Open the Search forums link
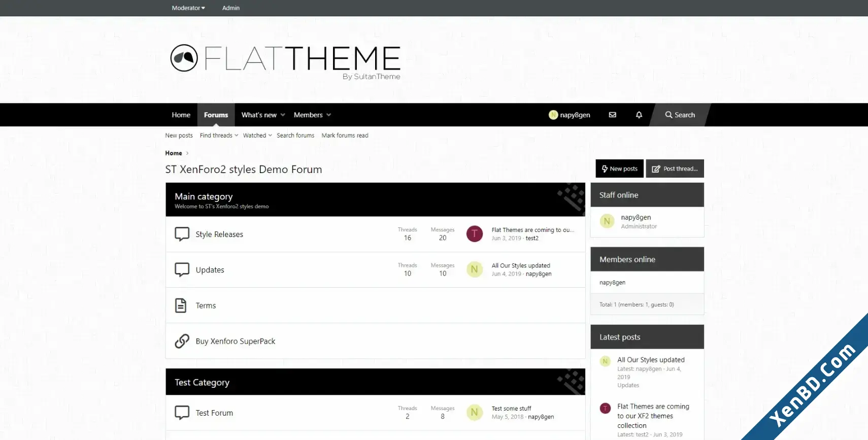 click(x=295, y=136)
